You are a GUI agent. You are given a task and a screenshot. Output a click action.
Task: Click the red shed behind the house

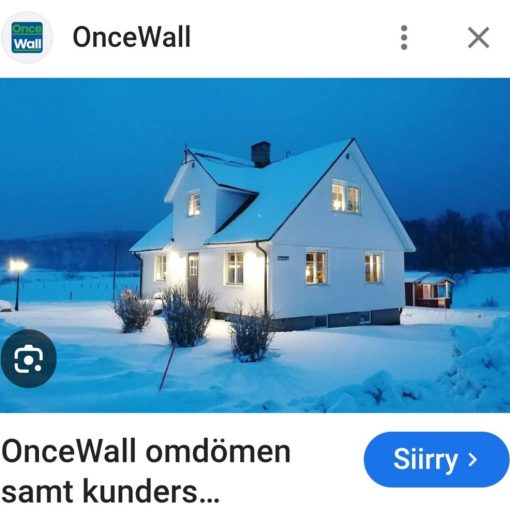coord(429,290)
